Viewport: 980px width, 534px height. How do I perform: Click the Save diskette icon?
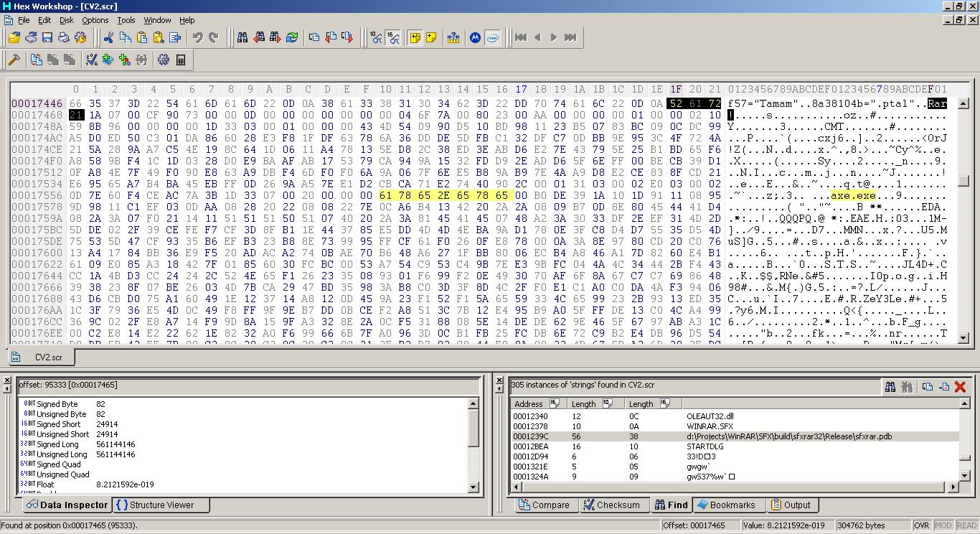[47, 37]
